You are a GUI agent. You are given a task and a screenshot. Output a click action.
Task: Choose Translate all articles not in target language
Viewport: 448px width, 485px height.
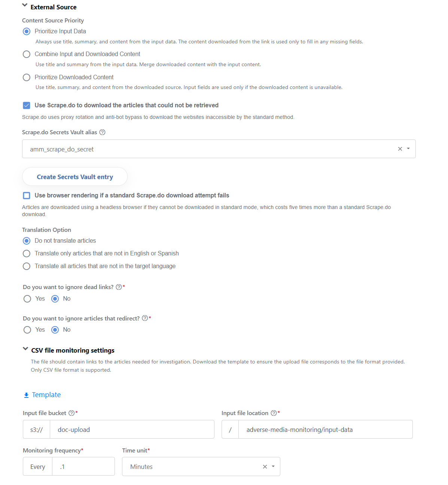coord(27,266)
